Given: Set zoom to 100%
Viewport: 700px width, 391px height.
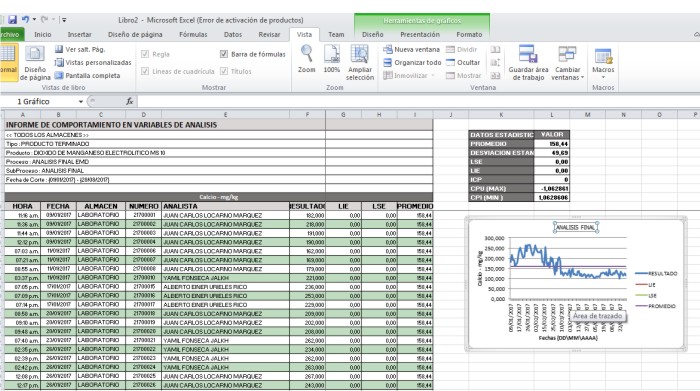Looking at the screenshot, I should pos(332,59).
